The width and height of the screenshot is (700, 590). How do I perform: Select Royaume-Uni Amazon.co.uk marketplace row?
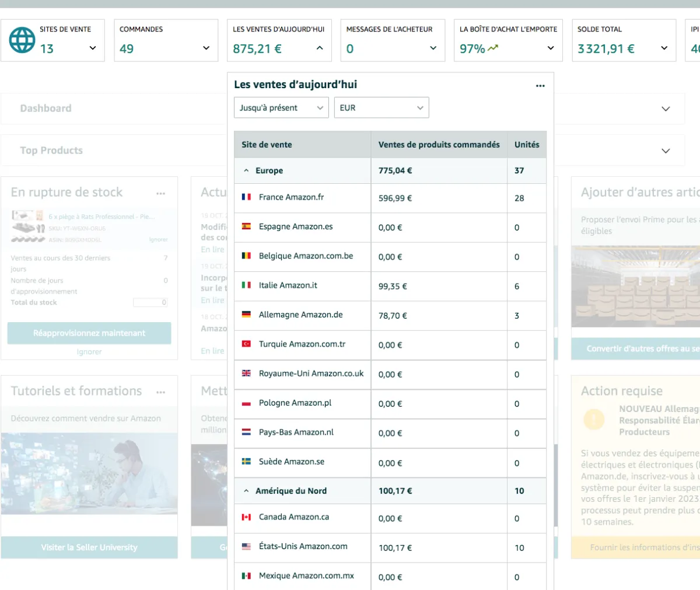tap(390, 374)
